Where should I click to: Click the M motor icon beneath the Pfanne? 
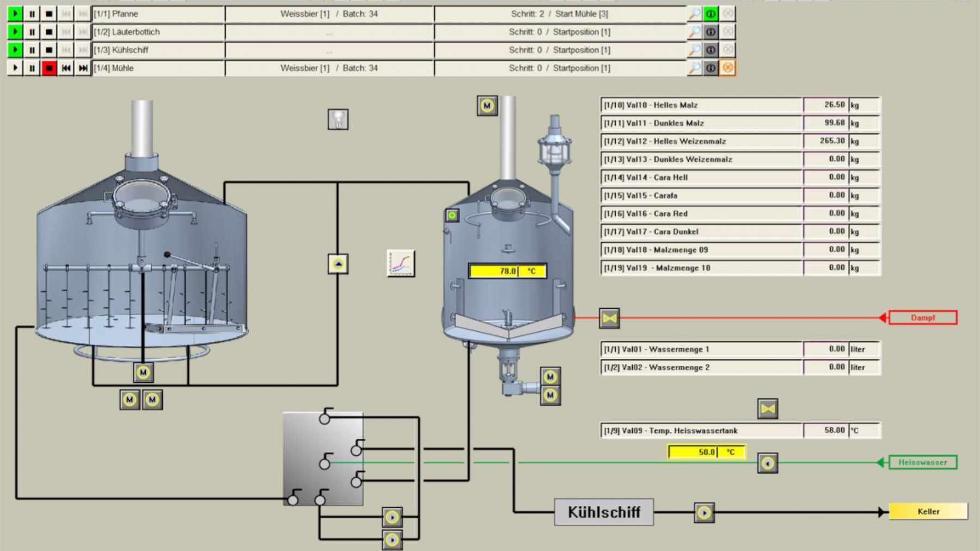pyautogui.click(x=143, y=373)
